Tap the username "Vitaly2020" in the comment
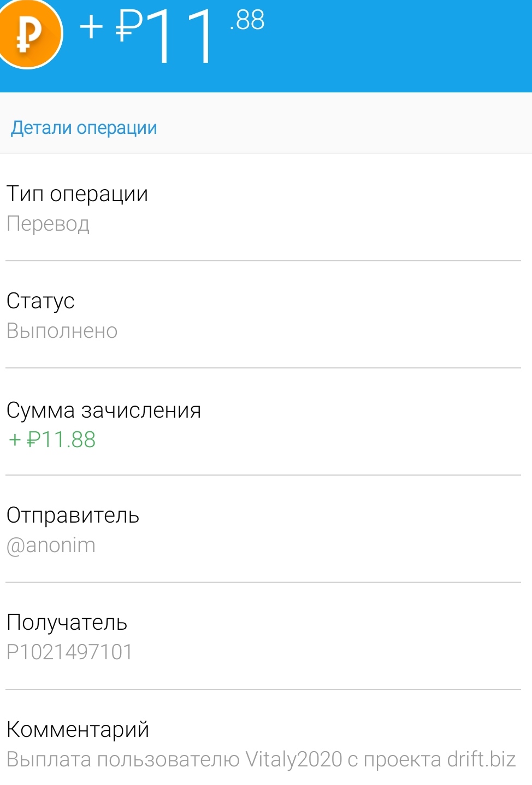 click(x=293, y=760)
